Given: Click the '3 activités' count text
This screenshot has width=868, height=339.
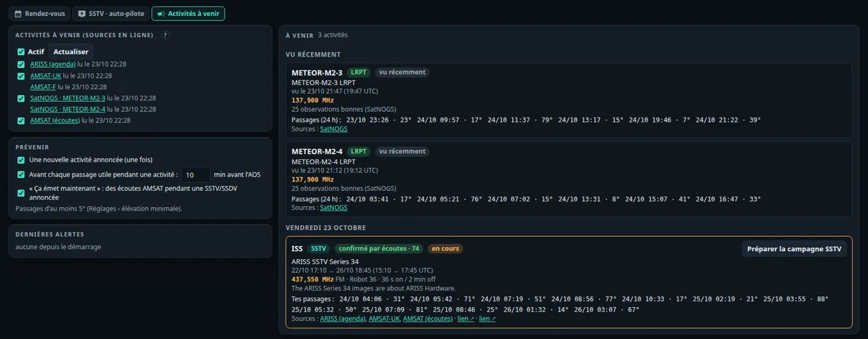Looking at the screenshot, I should 332,35.
